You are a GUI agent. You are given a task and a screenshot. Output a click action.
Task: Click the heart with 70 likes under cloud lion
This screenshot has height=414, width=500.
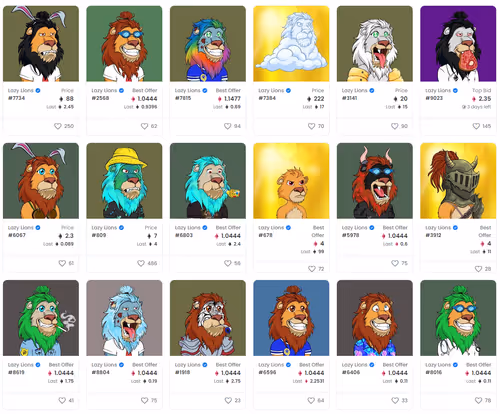(x=311, y=126)
